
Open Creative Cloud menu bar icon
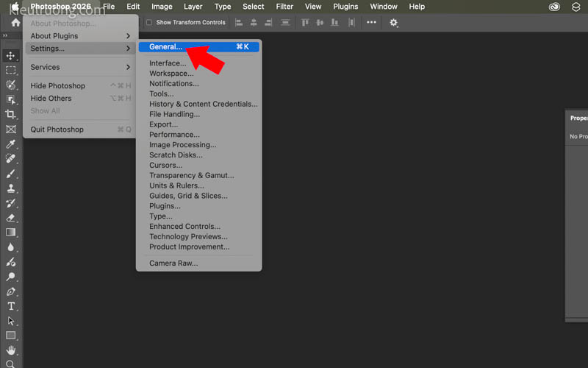point(554,7)
